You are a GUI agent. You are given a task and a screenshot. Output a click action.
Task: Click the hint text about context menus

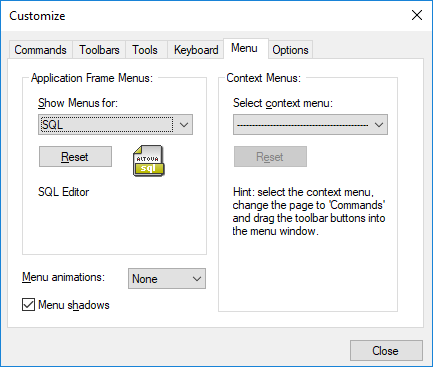[309, 211]
